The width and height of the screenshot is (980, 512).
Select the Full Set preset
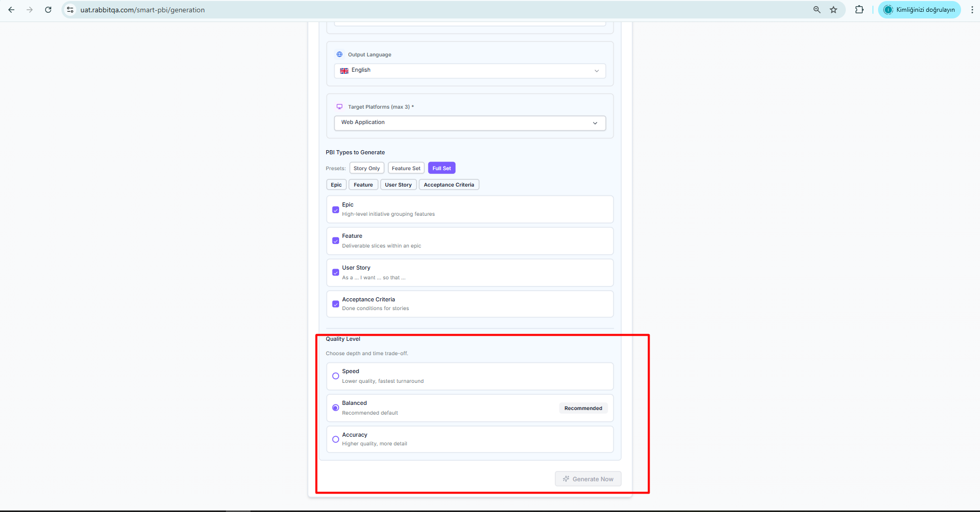(x=442, y=168)
